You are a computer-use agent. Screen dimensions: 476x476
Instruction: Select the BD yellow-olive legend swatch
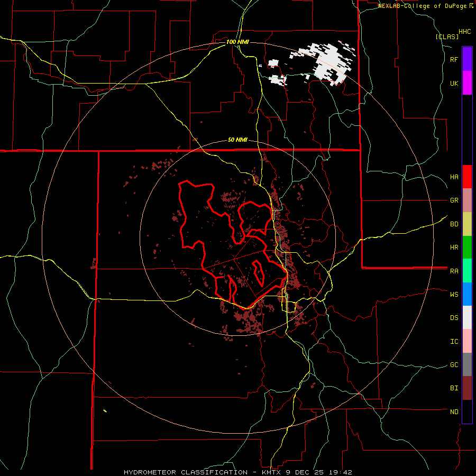(x=467, y=224)
